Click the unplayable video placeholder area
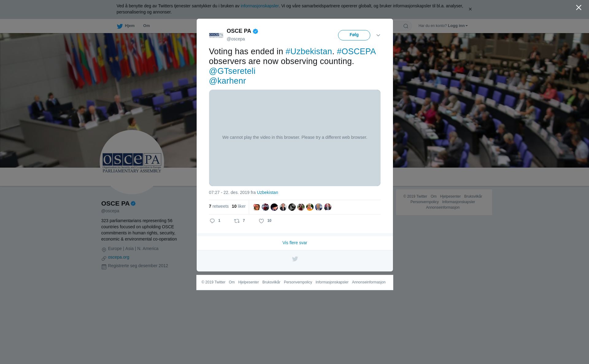Screen dimensions: 589x364 pos(295,138)
